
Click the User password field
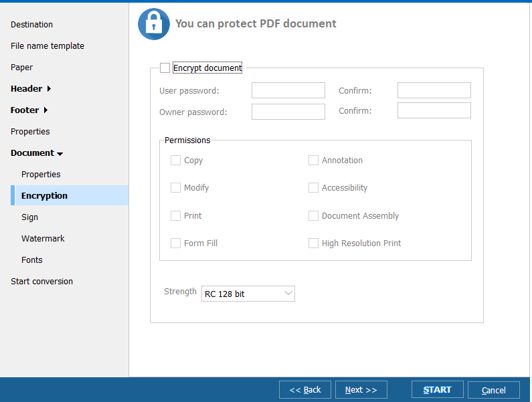(288, 90)
